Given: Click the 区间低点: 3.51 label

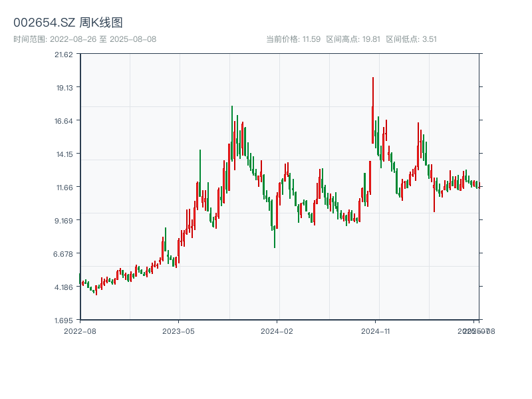Looking at the screenshot, I should pos(411,39).
